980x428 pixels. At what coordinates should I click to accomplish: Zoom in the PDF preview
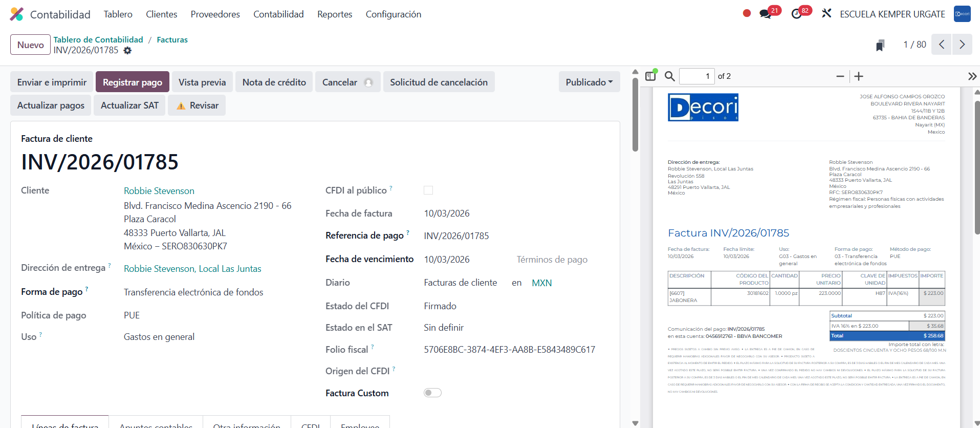point(859,76)
